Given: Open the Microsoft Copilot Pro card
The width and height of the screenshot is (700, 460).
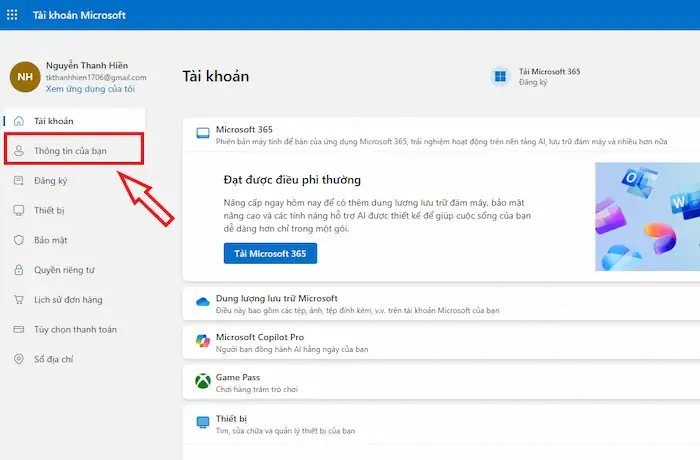Looking at the screenshot, I should pyautogui.click(x=441, y=343).
